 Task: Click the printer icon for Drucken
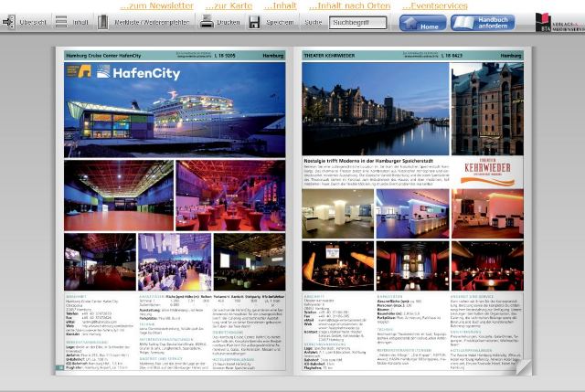click(207, 22)
